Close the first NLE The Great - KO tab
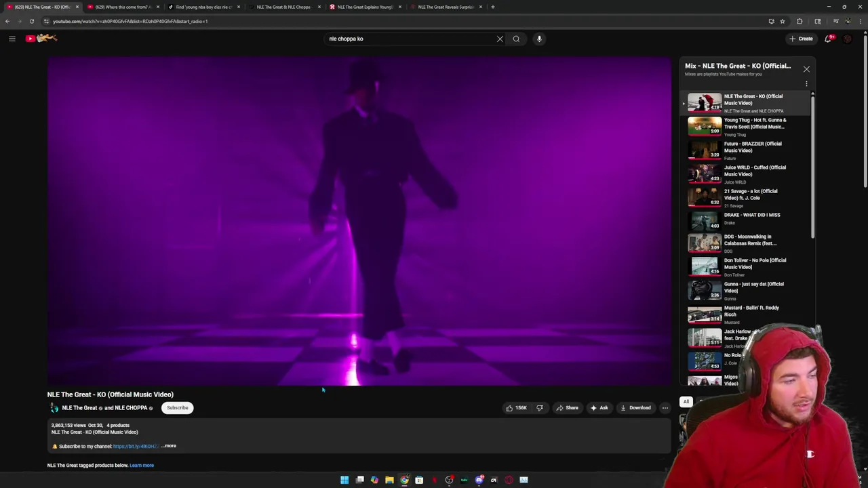Image resolution: width=868 pixels, height=488 pixels. 77,7
